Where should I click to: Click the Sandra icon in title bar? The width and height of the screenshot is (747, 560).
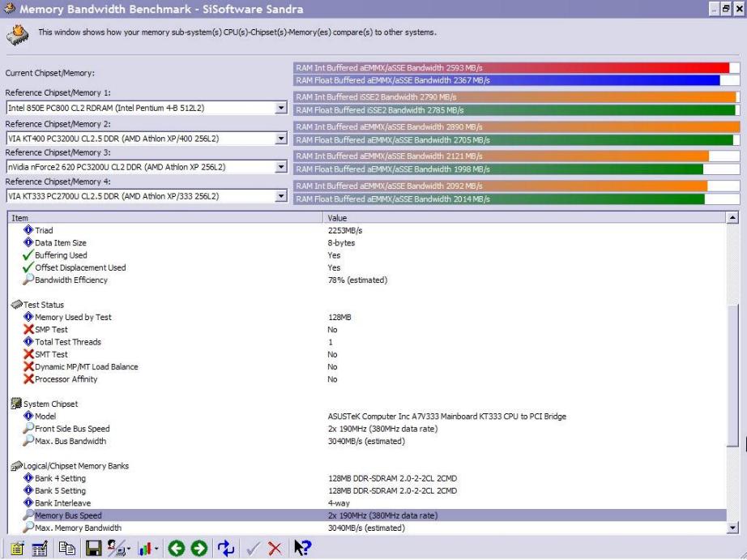pyautogui.click(x=9, y=9)
